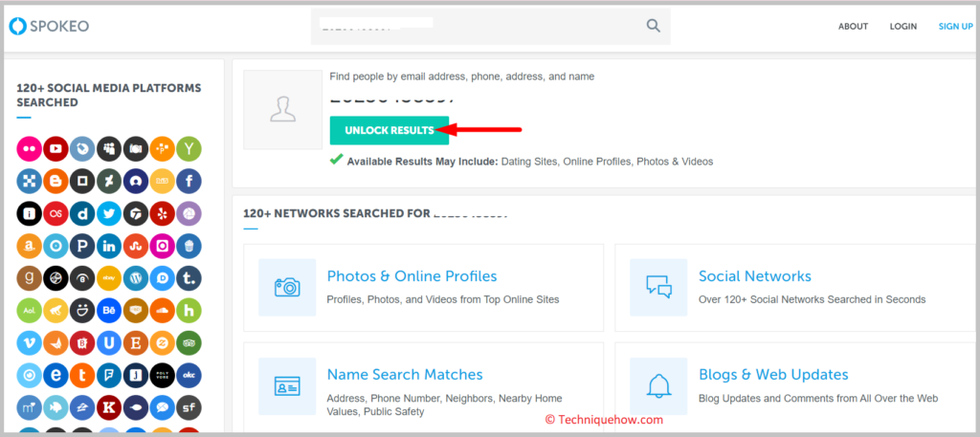The height and width of the screenshot is (437, 980).
Task: Click the search magnifier icon
Action: tap(653, 26)
